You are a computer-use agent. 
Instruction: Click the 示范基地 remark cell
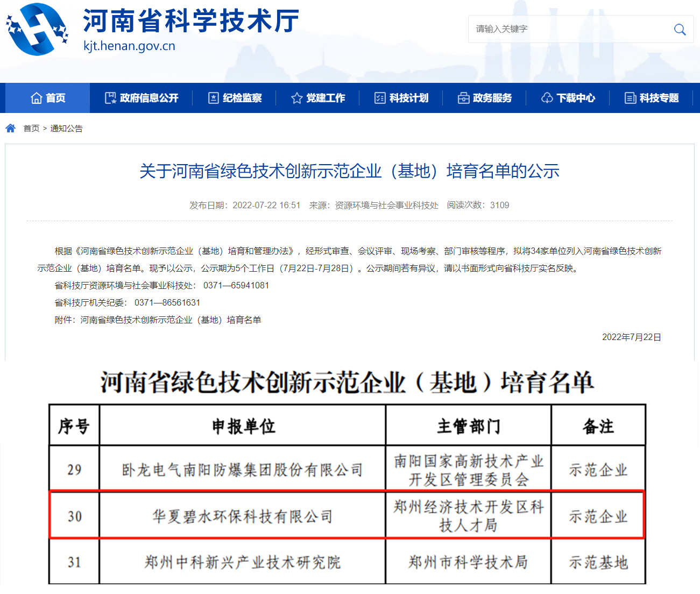point(598,562)
